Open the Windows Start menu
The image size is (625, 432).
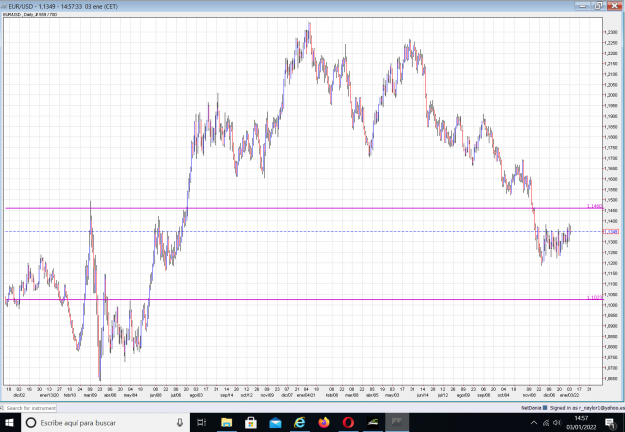point(9,423)
